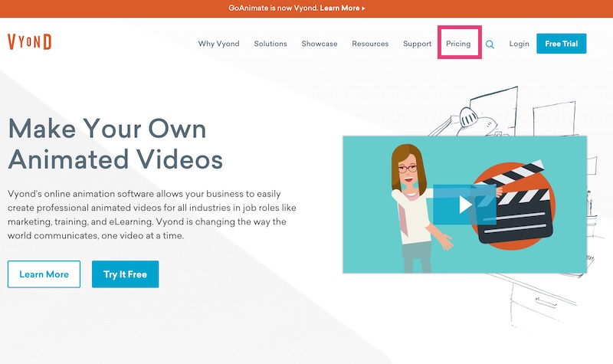Click the outlined Learn More button below the paragraph
Image resolution: width=613 pixels, height=364 pixels.
44,274
